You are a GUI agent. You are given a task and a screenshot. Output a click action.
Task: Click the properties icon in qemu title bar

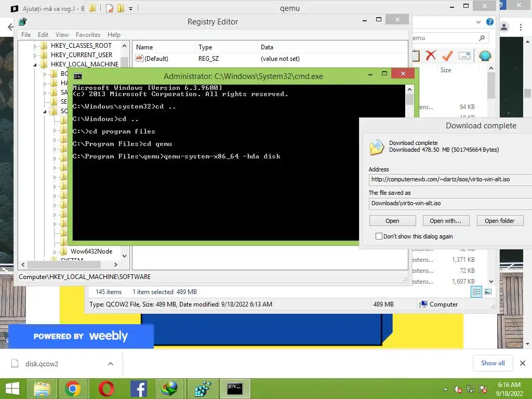tap(109, 8)
